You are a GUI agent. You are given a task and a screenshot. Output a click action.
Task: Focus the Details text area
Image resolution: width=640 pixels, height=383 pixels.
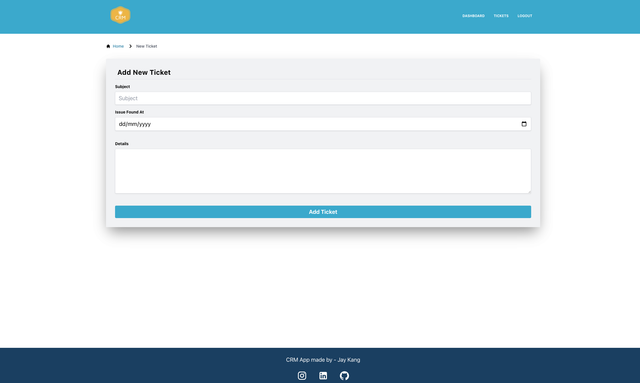[x=323, y=171]
